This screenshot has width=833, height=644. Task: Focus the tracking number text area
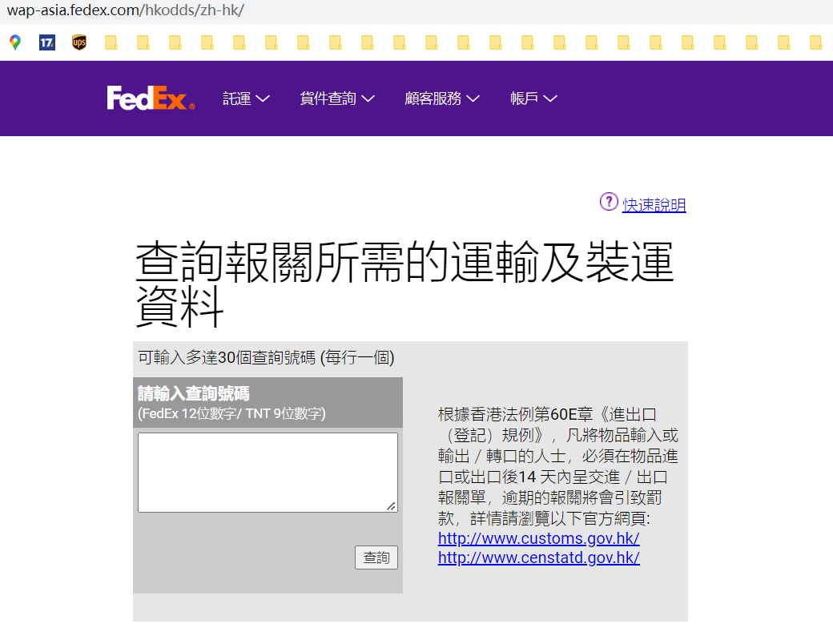tap(268, 473)
